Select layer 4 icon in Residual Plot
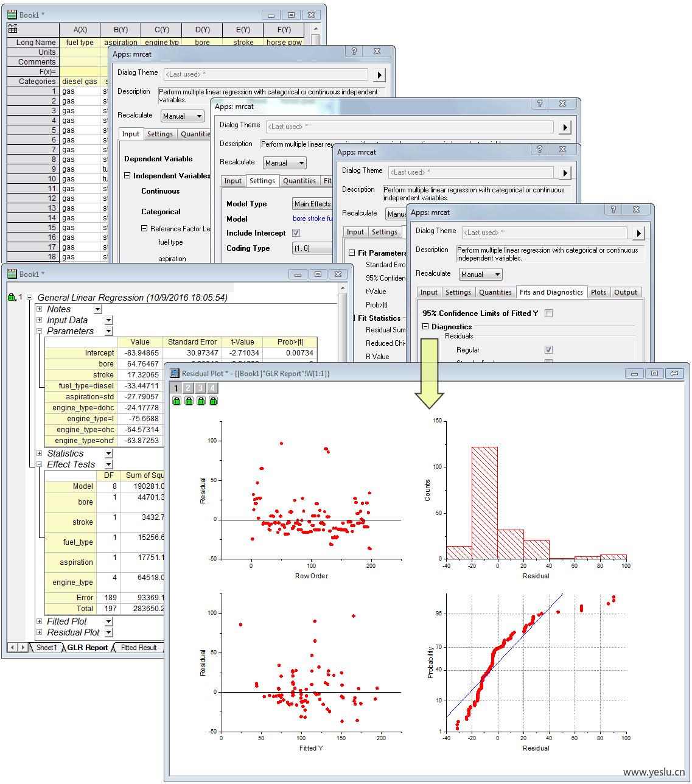 (212, 388)
